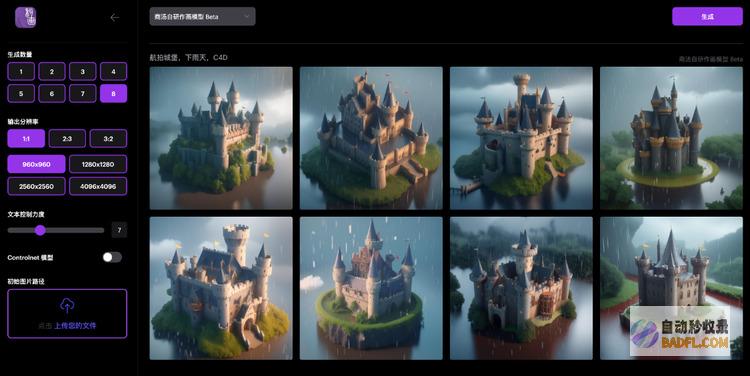
Task: Open the 商汤自研作画模型 Beta model dropdown
Action: [x=202, y=16]
